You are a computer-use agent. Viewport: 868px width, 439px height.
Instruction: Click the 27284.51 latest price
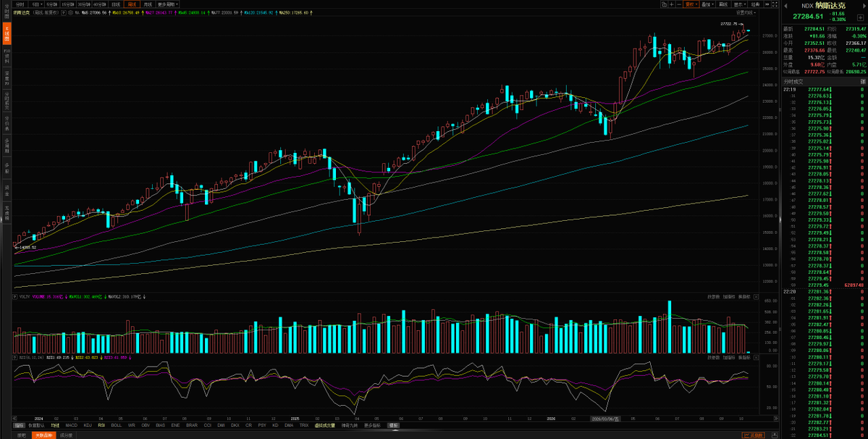[x=808, y=17]
